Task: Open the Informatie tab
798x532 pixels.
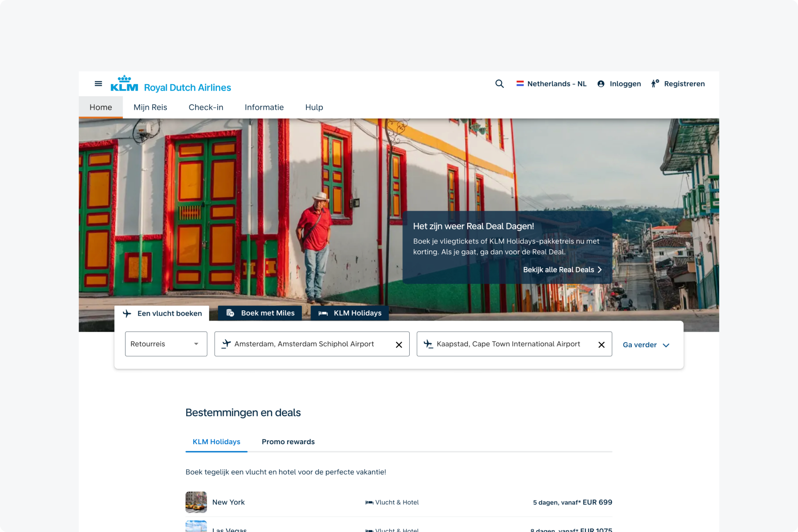Action: pos(264,107)
